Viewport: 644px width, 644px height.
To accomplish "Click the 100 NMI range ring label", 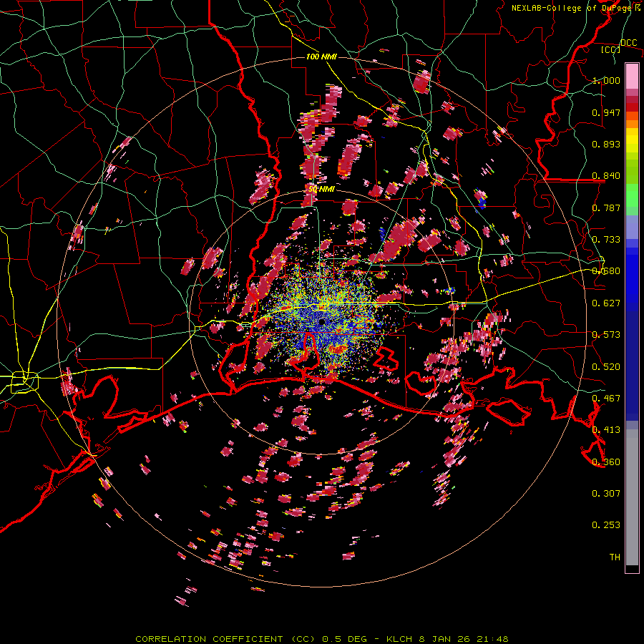I will point(321,57).
